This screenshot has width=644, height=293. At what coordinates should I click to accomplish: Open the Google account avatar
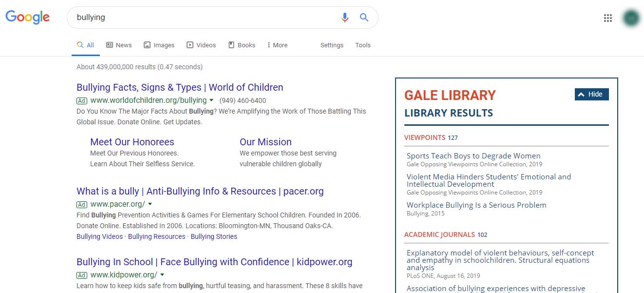631,18
